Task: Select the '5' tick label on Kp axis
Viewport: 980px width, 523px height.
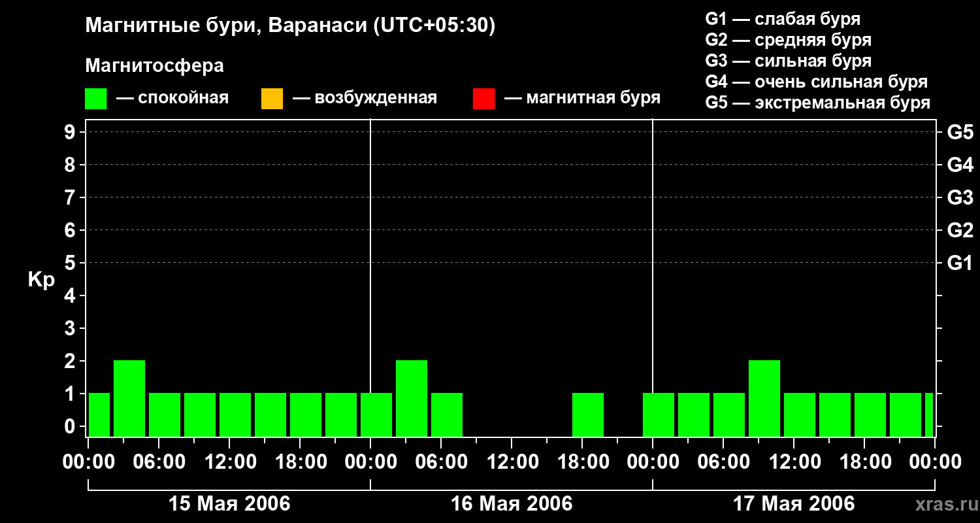Action: (x=71, y=263)
